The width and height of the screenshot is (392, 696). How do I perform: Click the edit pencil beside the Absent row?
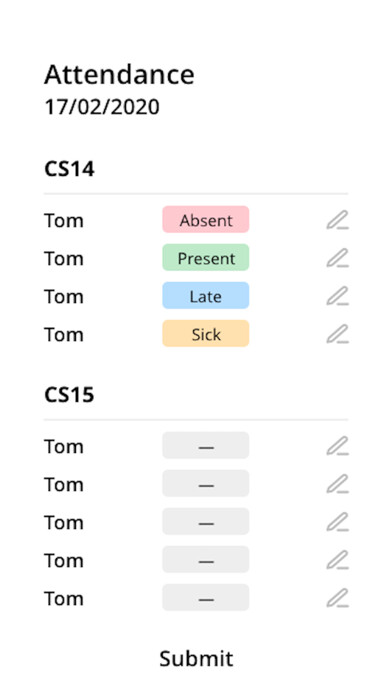coord(338,220)
